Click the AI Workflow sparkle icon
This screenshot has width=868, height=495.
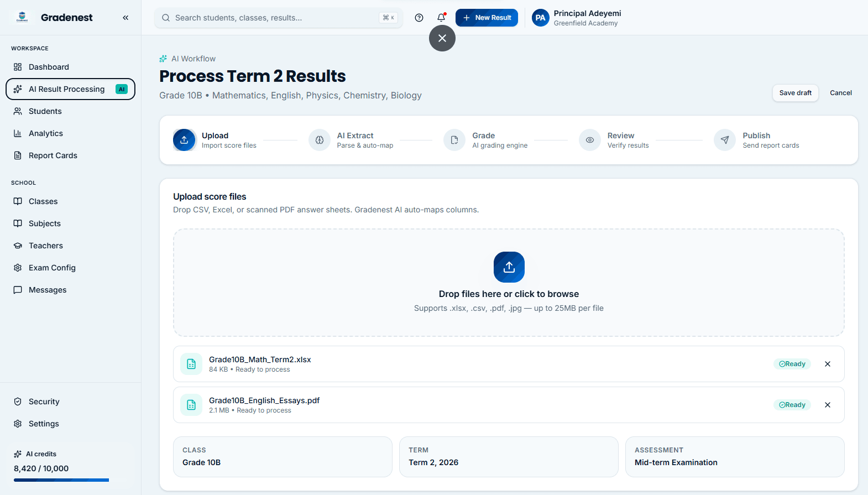coord(163,59)
